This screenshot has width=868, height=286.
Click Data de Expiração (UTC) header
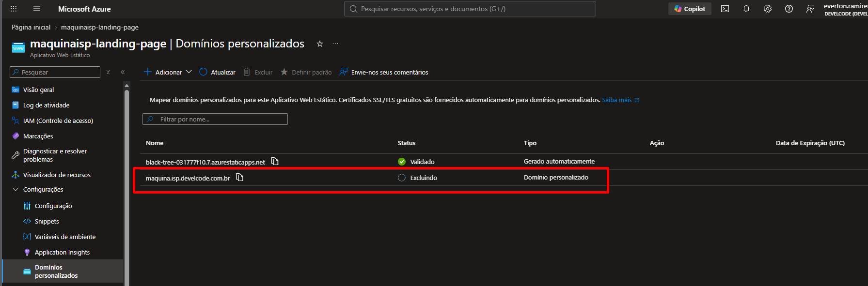coord(810,143)
